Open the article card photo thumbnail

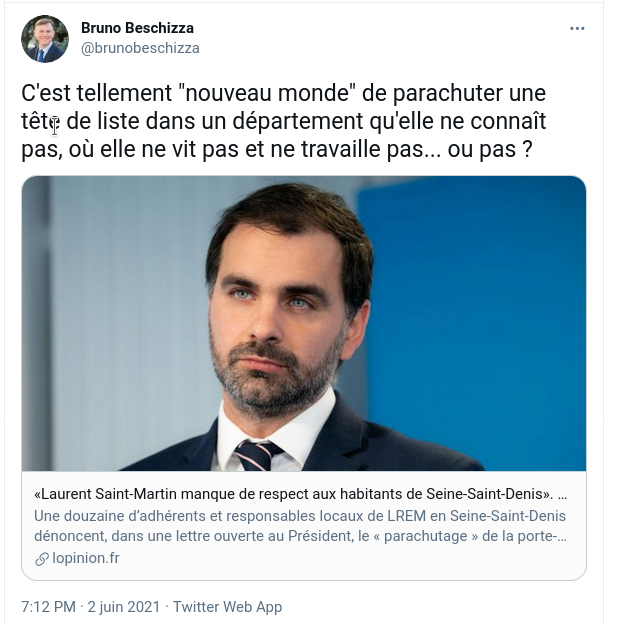coord(303,323)
